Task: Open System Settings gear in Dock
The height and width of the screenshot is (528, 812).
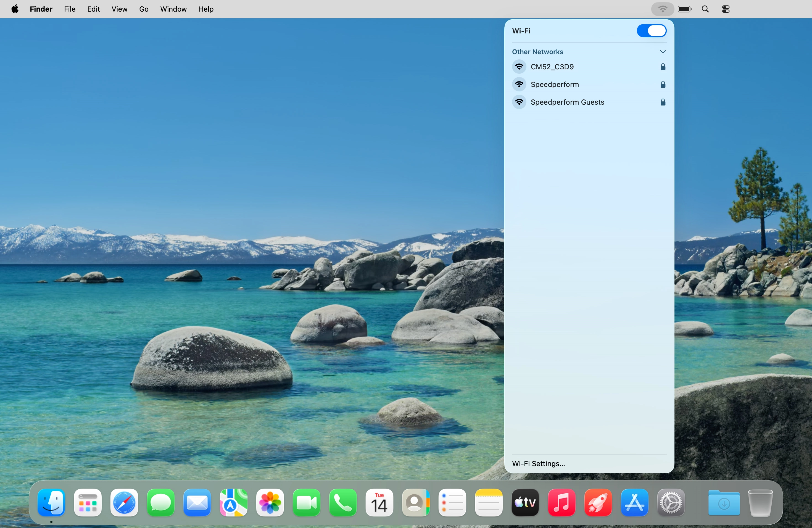Action: coord(671,503)
